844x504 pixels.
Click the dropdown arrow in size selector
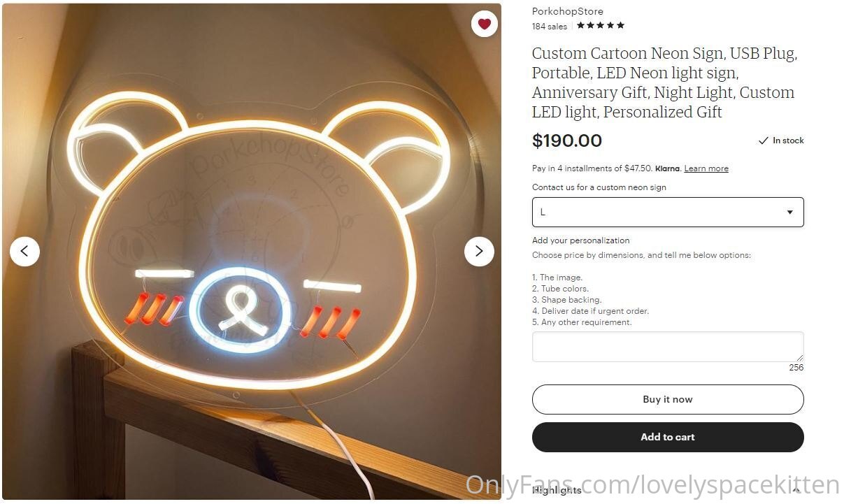[x=790, y=213]
